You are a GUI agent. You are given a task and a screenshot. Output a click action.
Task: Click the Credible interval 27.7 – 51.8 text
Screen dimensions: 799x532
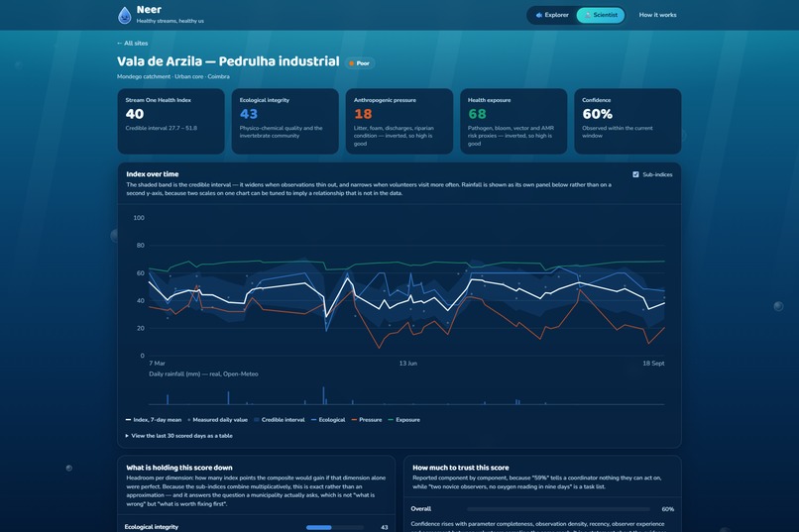pos(161,128)
